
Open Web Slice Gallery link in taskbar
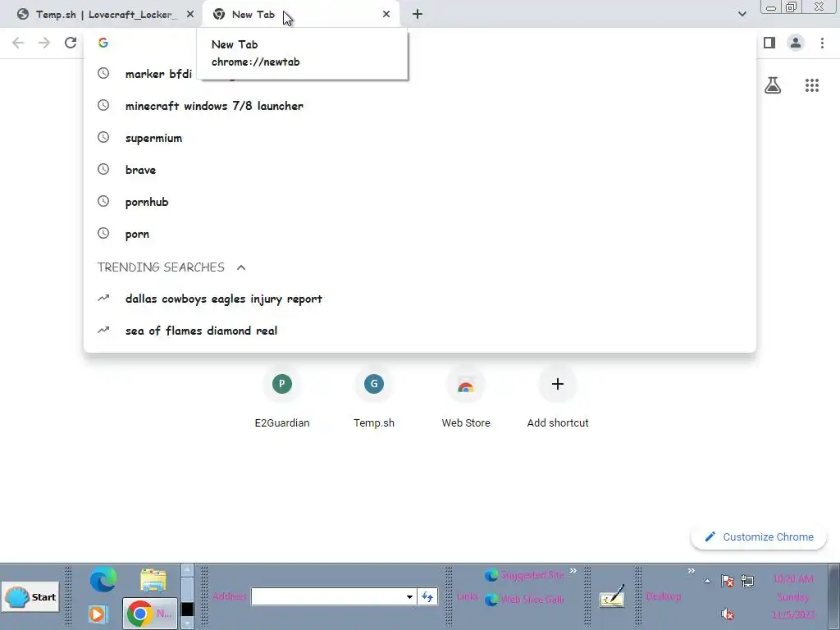click(x=524, y=600)
